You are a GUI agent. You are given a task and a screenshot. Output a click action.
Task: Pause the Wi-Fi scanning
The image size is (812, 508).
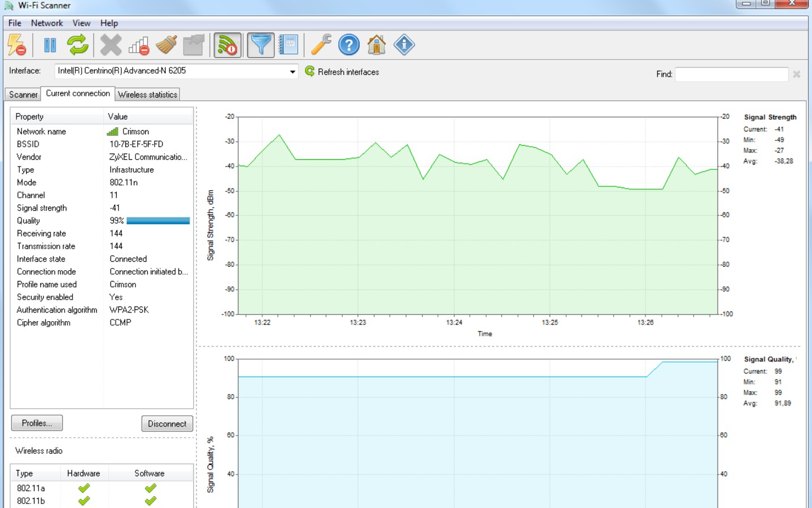point(50,45)
